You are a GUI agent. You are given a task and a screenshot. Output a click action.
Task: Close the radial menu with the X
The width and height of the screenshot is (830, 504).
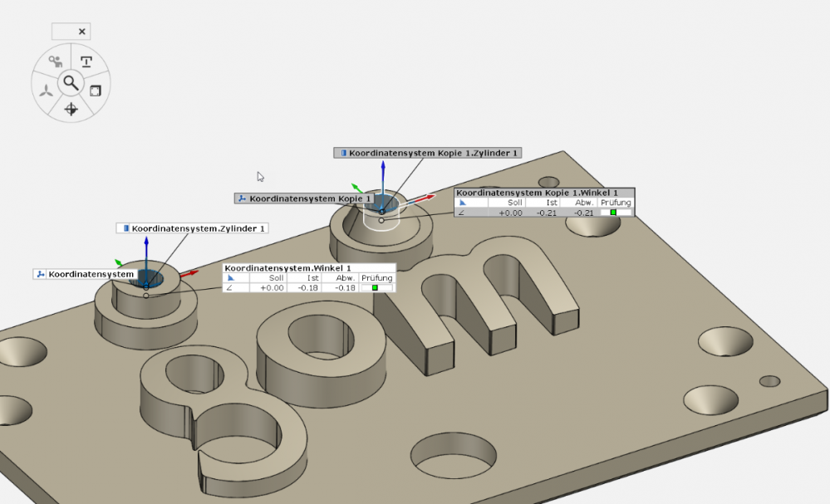tap(81, 32)
